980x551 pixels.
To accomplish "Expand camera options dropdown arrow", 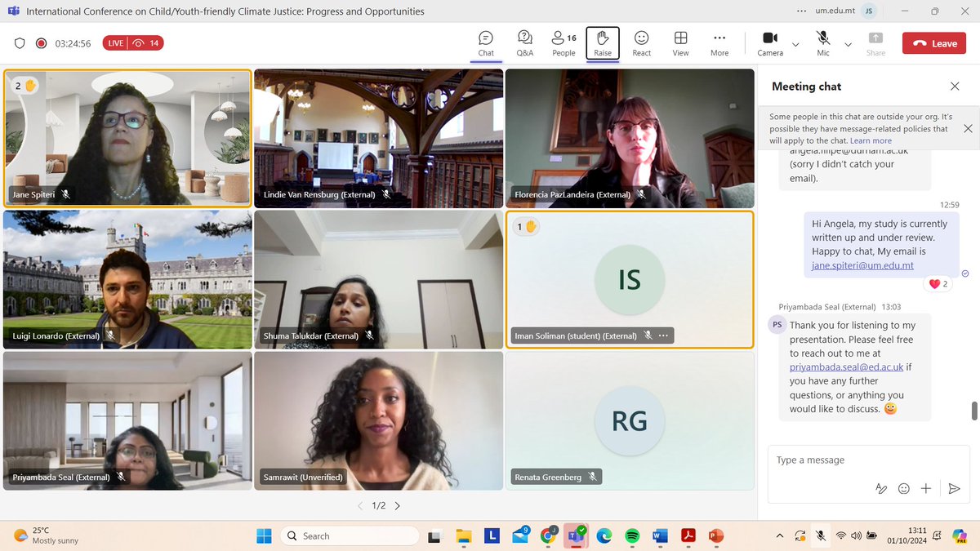I will [x=796, y=44].
